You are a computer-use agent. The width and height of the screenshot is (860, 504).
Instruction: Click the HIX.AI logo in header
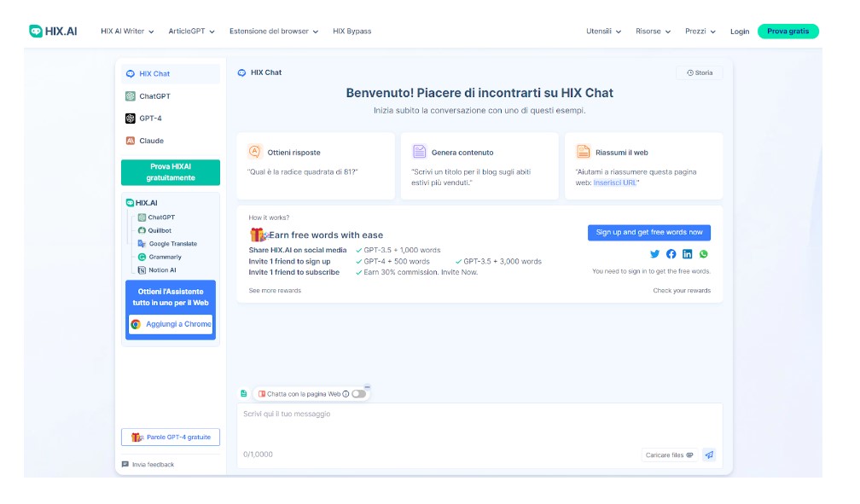coord(53,32)
